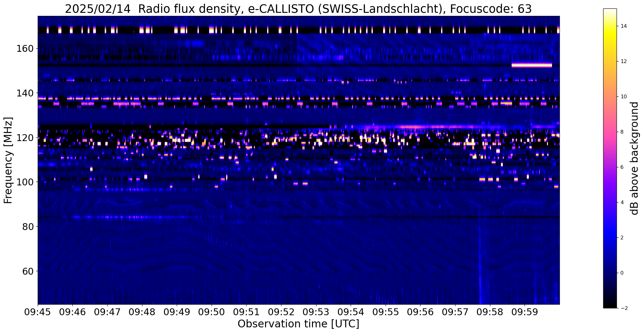Click the colorbar tick value 12
The width and height of the screenshot is (644, 333).
point(624,61)
